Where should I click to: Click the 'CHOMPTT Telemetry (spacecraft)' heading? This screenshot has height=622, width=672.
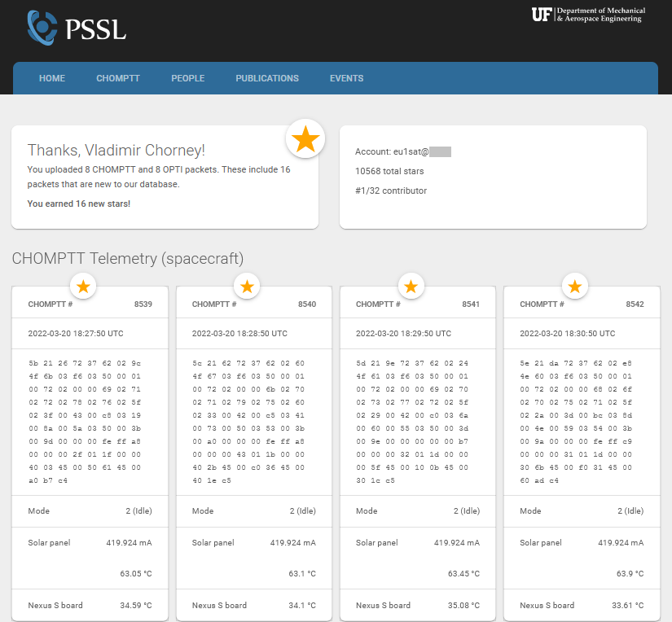click(x=128, y=258)
